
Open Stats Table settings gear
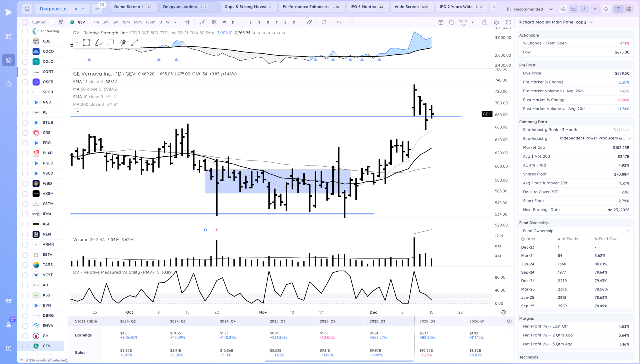click(x=509, y=321)
